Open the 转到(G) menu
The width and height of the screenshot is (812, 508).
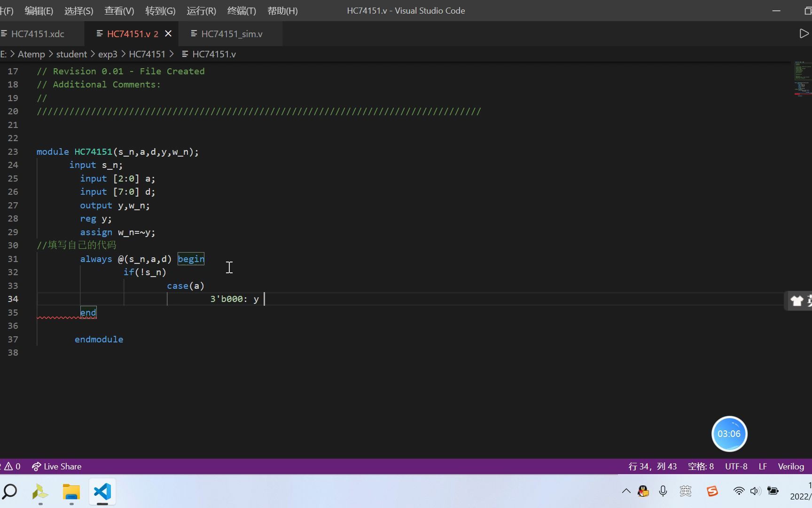point(160,10)
